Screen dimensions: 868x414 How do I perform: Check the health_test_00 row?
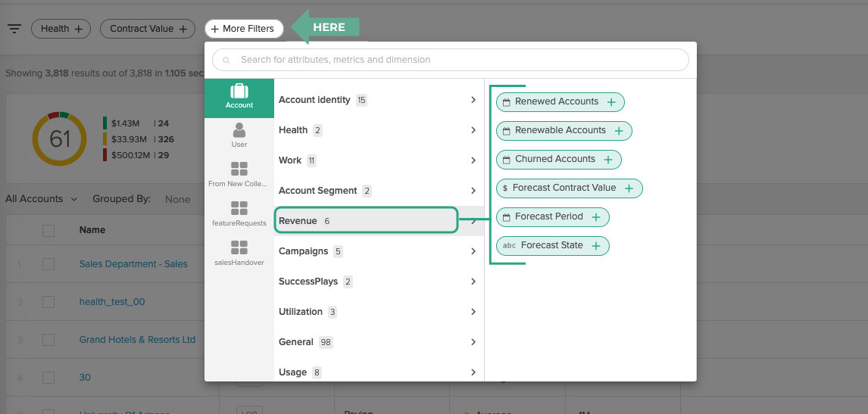click(48, 302)
